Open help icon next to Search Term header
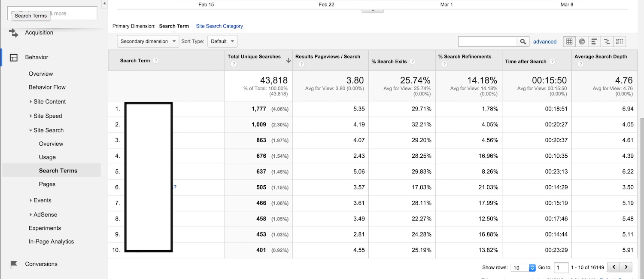644x279 pixels. [156, 61]
